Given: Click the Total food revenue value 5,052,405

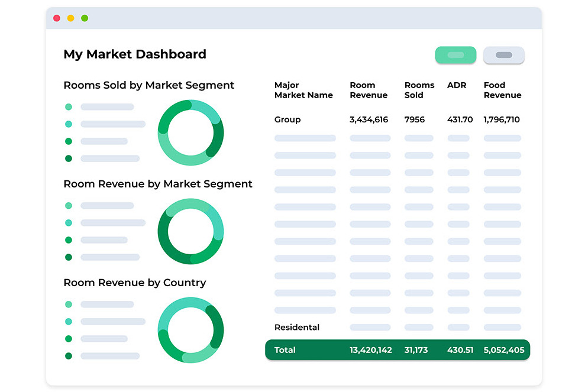Looking at the screenshot, I should coord(503,350).
